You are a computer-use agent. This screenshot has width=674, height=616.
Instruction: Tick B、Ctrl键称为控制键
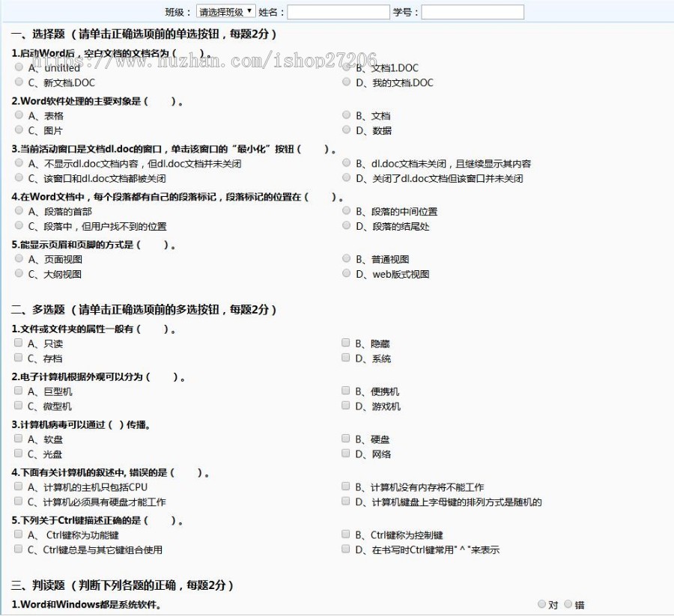pyautogui.click(x=345, y=534)
